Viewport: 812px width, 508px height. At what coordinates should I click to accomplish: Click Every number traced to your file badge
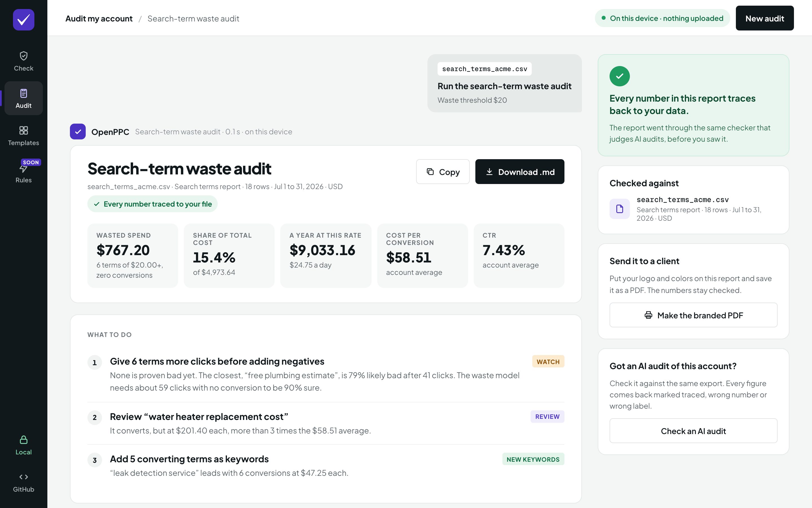tap(152, 204)
